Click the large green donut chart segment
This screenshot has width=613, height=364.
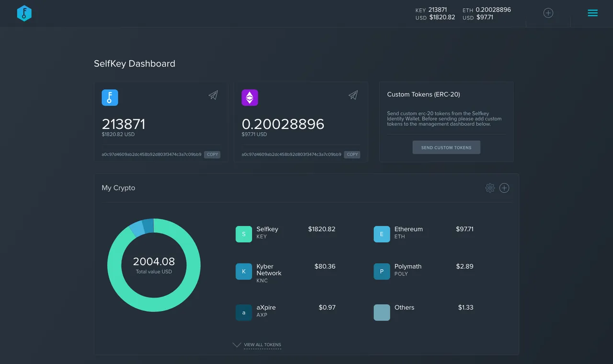tap(154, 305)
